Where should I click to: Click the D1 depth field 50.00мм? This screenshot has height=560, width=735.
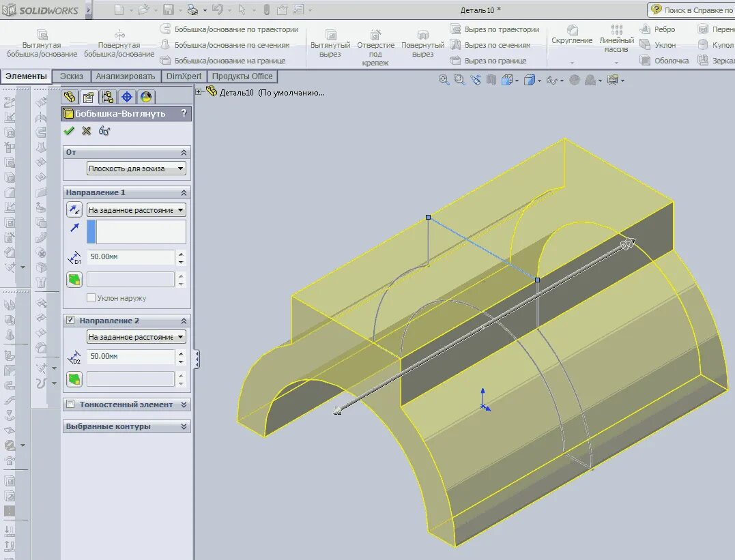130,256
